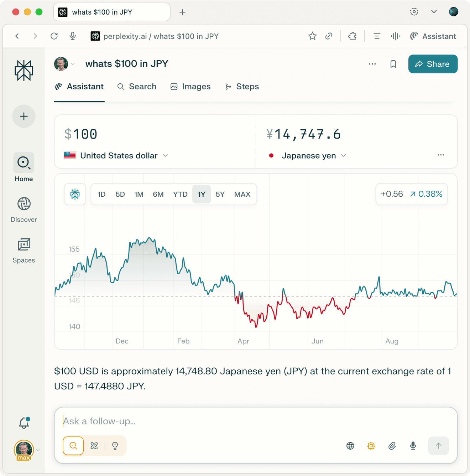This screenshot has width=470, height=476.
Task: Switch the chart to 6M range
Action: coord(158,194)
